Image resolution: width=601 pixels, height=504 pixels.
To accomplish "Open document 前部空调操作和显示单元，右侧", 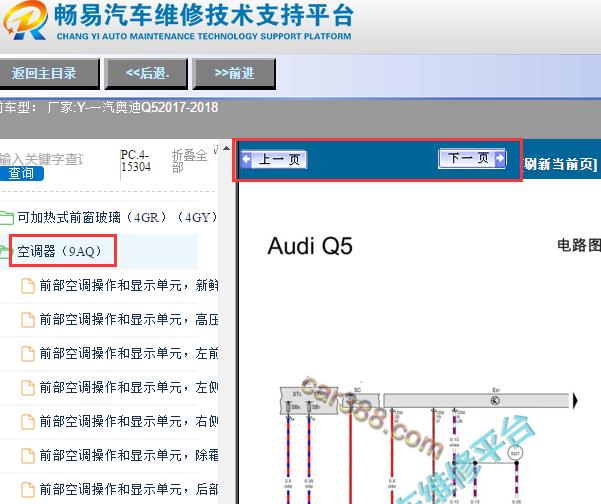I will [x=129, y=422].
